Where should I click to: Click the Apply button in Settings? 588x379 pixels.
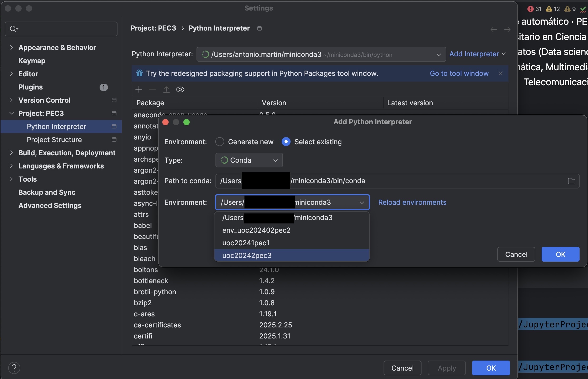447,368
